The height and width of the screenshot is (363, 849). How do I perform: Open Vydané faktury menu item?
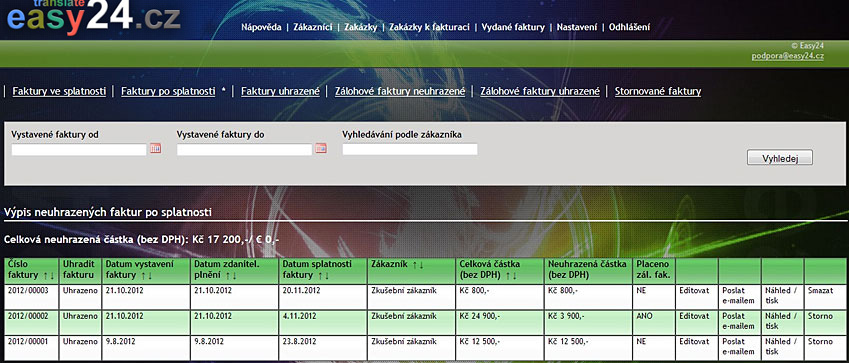point(513,27)
